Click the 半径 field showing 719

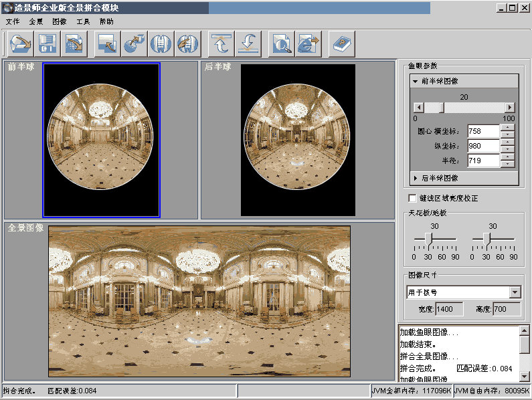pyautogui.click(x=483, y=161)
